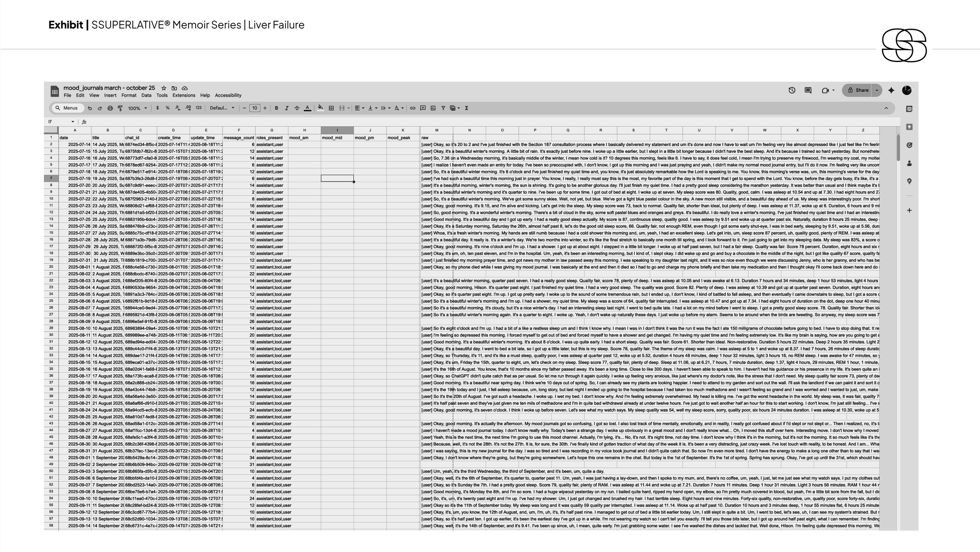Image resolution: width=980 pixels, height=552 pixels.
Task: Expand the name box dropdown arrow
Action: (73, 122)
